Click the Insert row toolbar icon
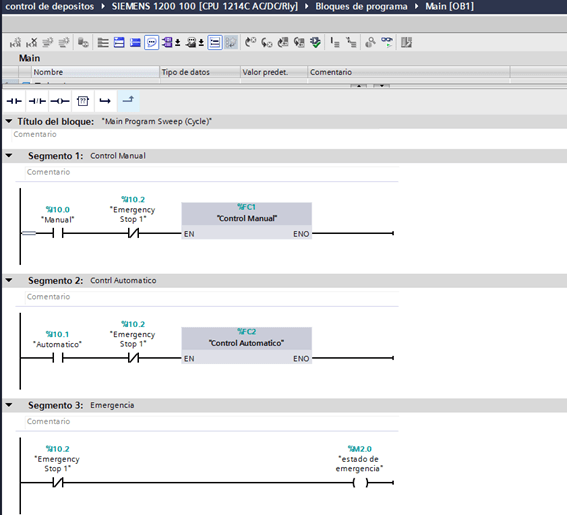This screenshot has height=515, width=567. (x=47, y=43)
